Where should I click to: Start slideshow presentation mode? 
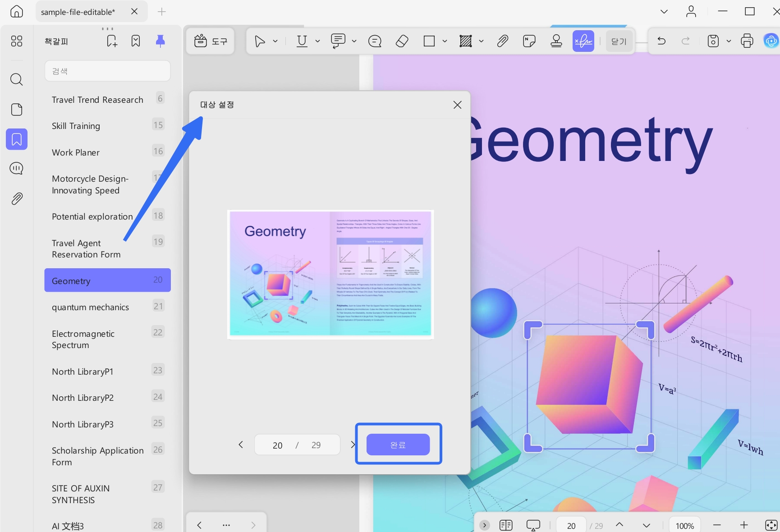tap(533, 525)
